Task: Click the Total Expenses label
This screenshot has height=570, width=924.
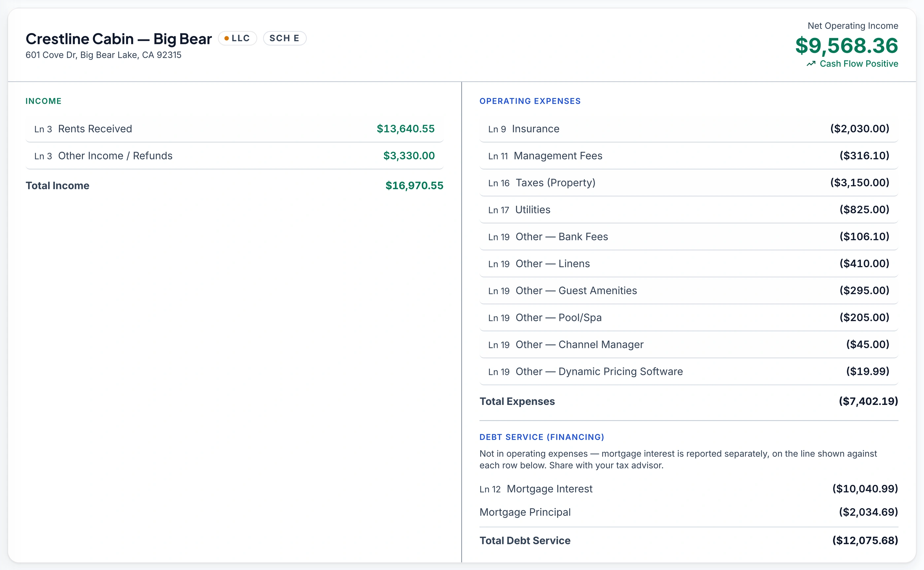Action: [517, 401]
